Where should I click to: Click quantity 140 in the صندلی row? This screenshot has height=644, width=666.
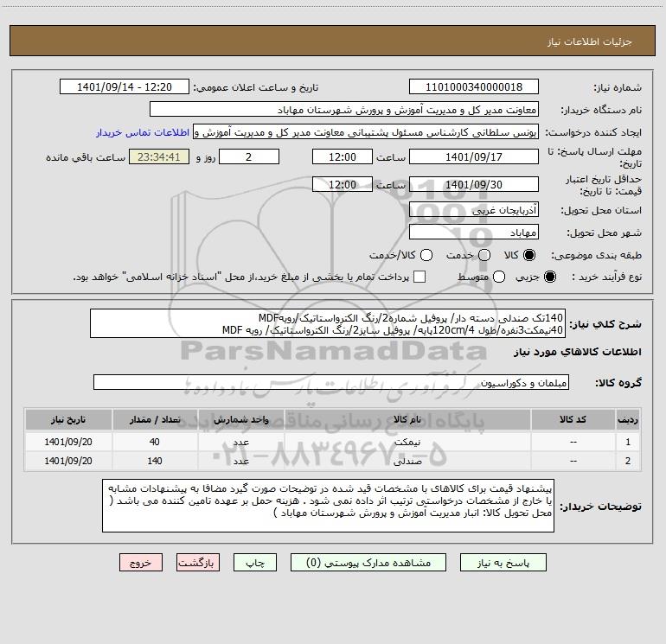pos(155,461)
